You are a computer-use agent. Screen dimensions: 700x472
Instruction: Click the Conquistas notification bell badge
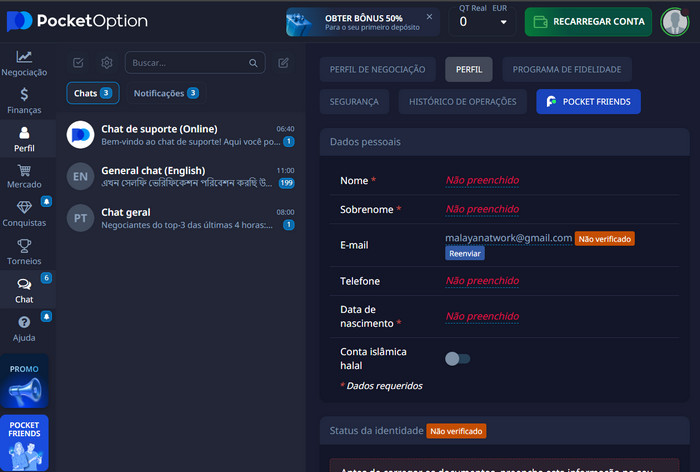(46, 201)
